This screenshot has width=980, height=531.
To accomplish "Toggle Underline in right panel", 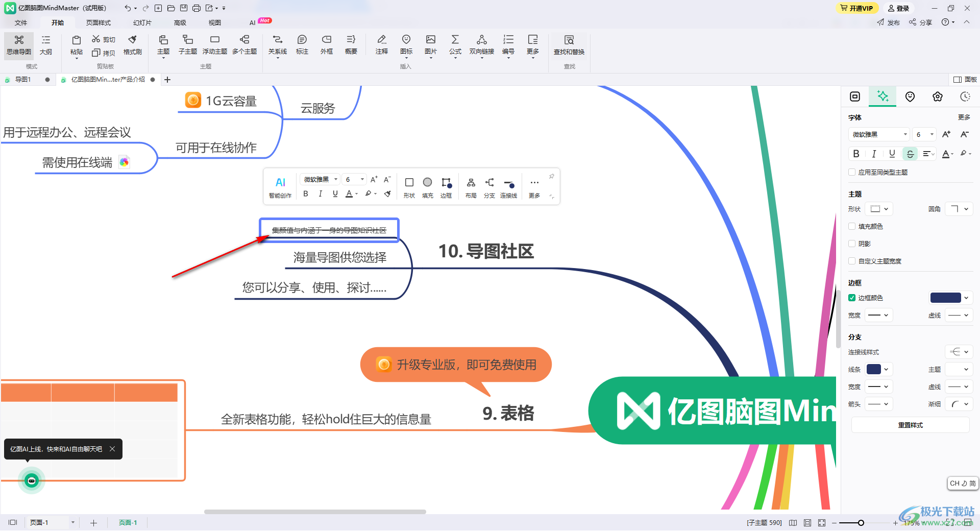I will coord(892,154).
